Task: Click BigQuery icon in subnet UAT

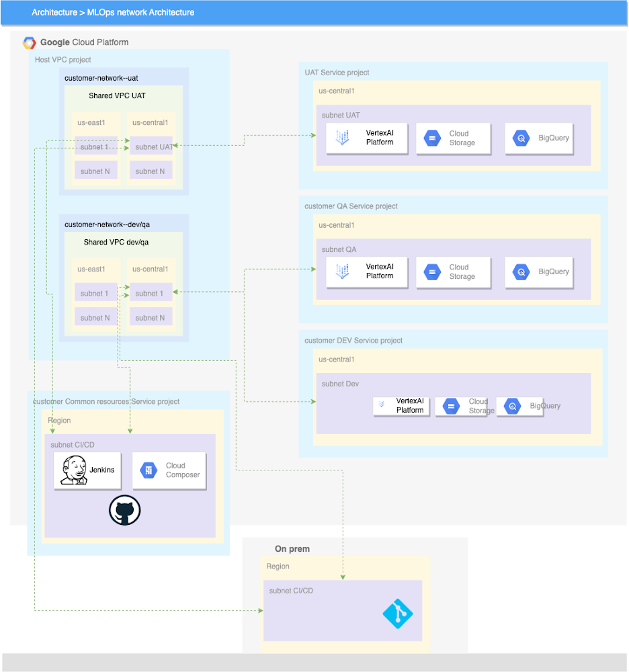Action: pyautogui.click(x=521, y=138)
